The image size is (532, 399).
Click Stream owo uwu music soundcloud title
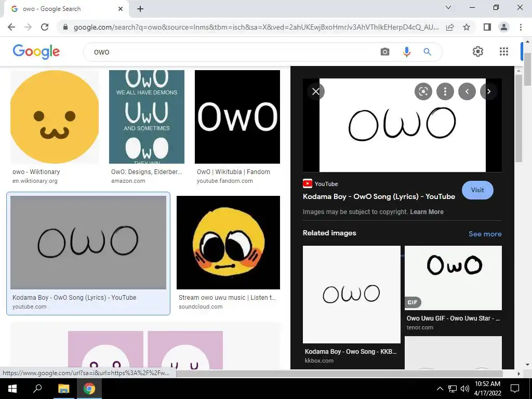(227, 298)
